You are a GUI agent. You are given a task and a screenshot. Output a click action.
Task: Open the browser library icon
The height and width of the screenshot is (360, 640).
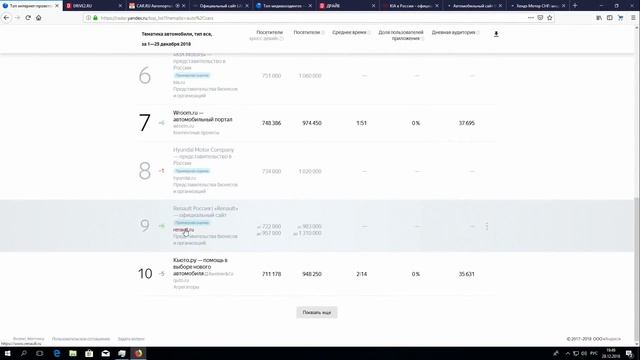(599, 18)
